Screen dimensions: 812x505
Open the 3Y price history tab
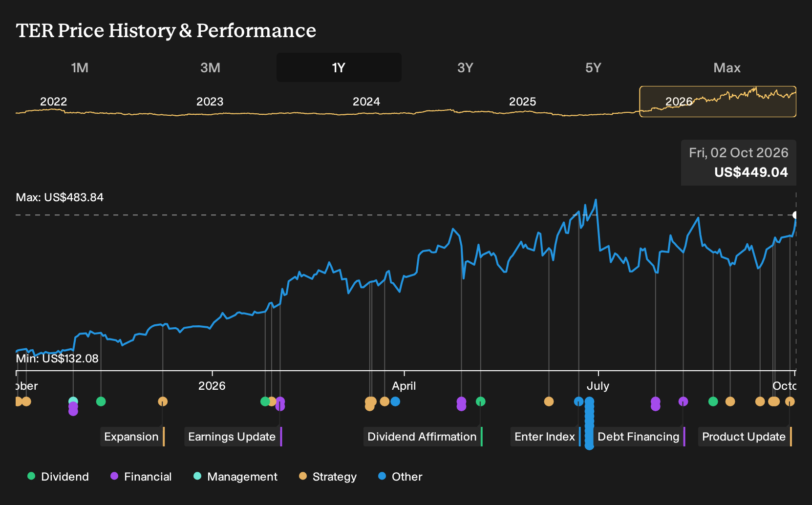[465, 67]
